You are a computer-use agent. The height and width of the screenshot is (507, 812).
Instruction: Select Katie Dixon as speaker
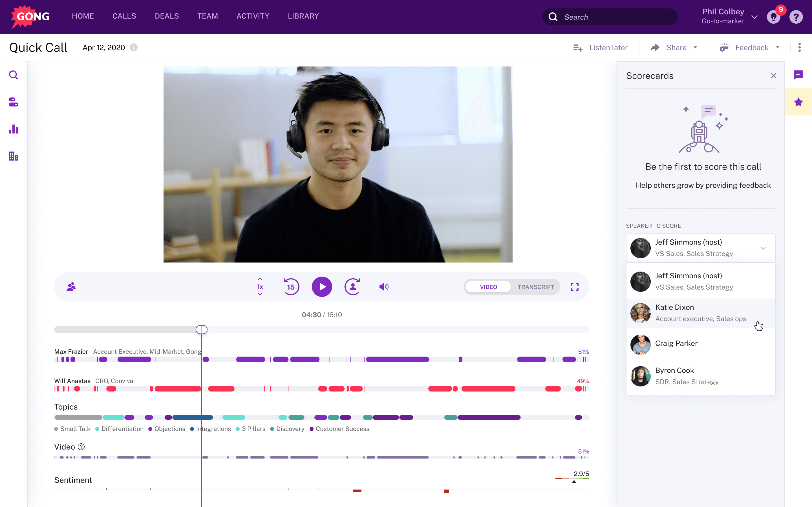point(700,313)
